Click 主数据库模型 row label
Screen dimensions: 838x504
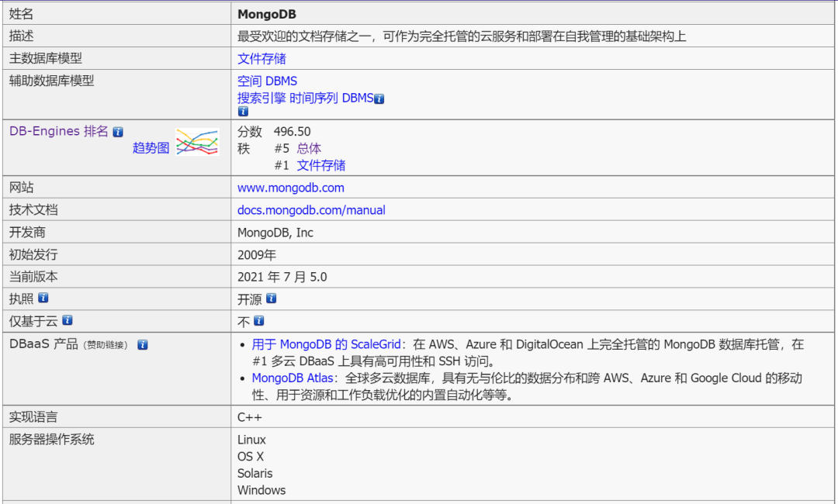click(46, 59)
